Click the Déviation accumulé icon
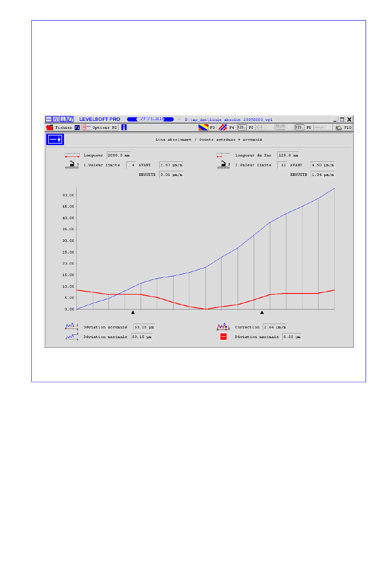Image resolution: width=392 pixels, height=577 pixels. click(x=71, y=326)
